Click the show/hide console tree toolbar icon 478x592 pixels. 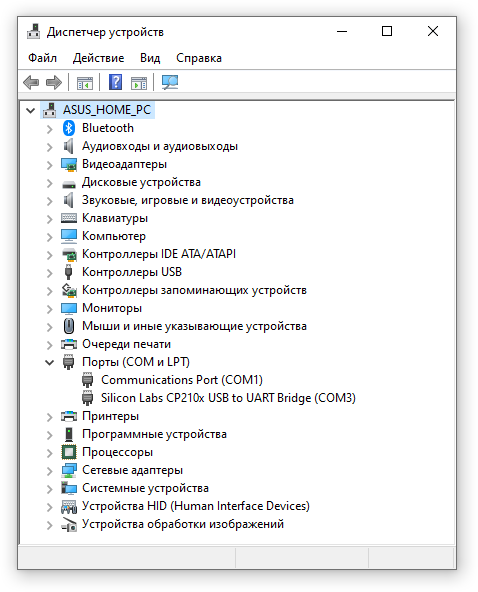point(85,83)
